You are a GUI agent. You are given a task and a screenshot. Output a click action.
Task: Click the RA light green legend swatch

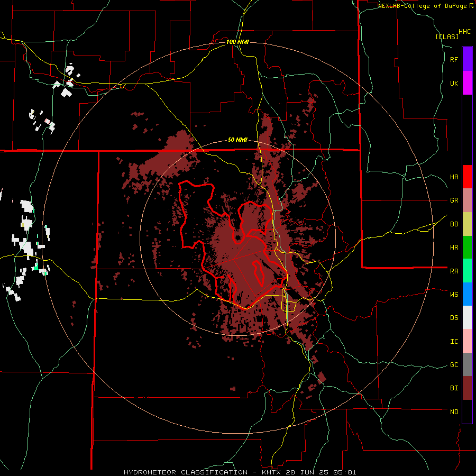click(x=467, y=271)
